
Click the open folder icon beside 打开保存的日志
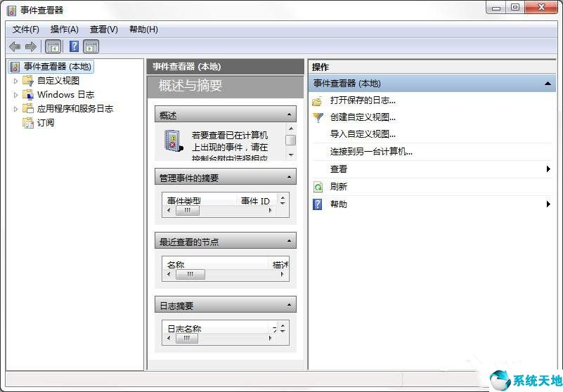pyautogui.click(x=318, y=102)
